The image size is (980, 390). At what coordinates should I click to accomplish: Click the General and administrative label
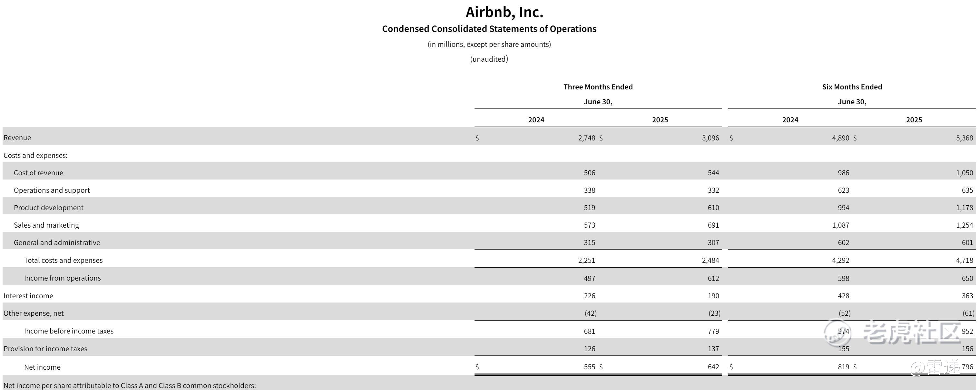coord(57,242)
